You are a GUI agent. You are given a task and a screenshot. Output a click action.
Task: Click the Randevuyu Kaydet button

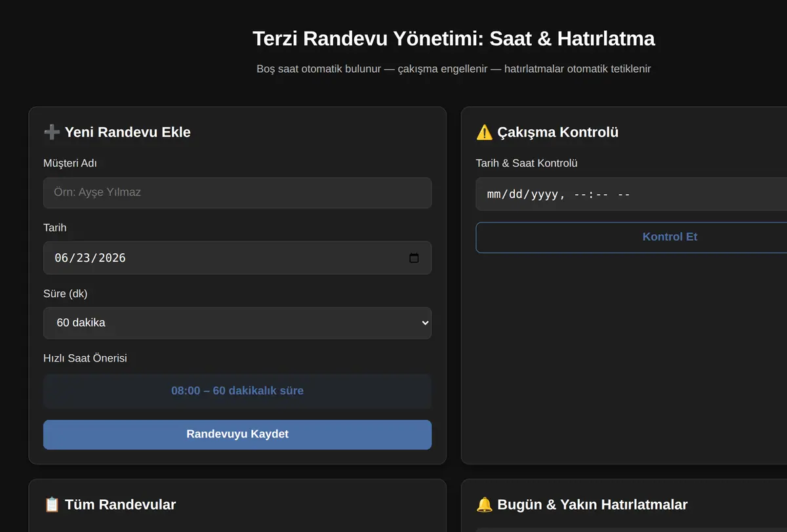click(x=237, y=434)
